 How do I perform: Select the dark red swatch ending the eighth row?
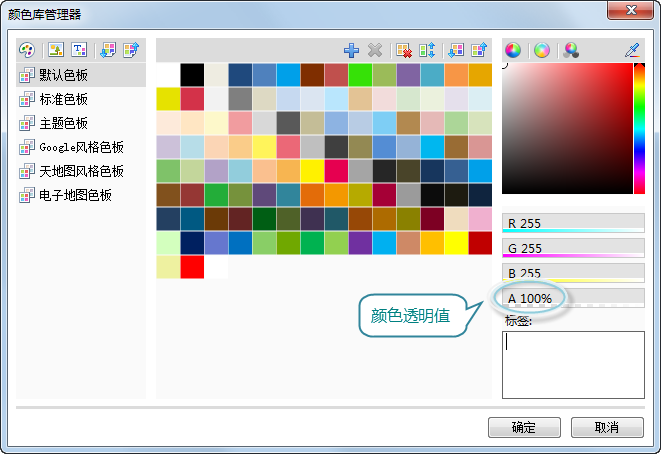click(480, 243)
